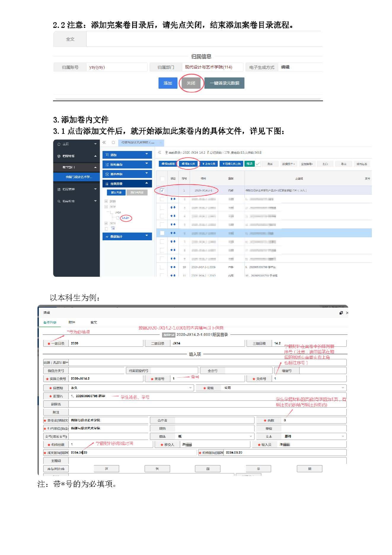
Task: Collapse the sidebar with double-chevron icon
Action: pyautogui.click(x=104, y=143)
